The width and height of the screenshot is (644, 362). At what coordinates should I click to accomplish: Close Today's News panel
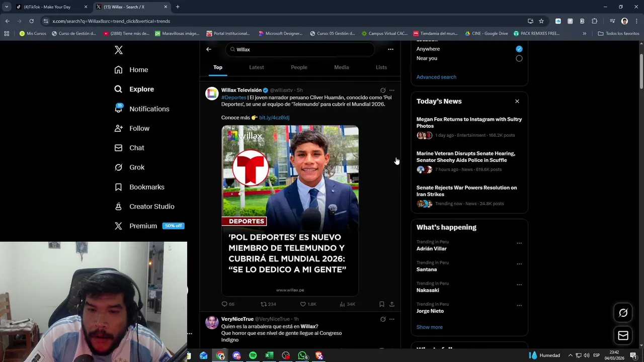click(x=517, y=101)
